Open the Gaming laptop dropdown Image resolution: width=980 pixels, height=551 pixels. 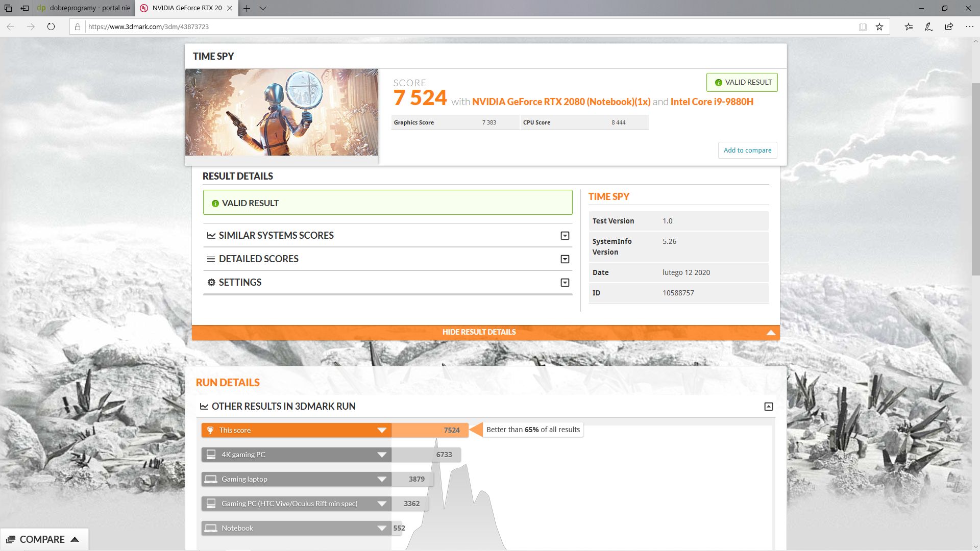point(382,479)
